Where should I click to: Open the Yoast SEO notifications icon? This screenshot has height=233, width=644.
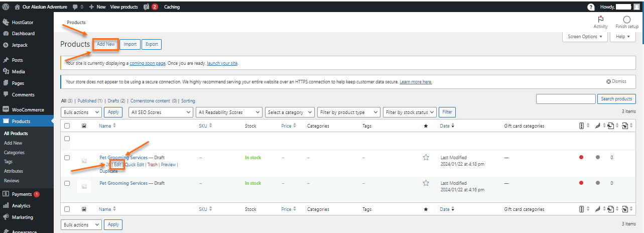(146, 7)
